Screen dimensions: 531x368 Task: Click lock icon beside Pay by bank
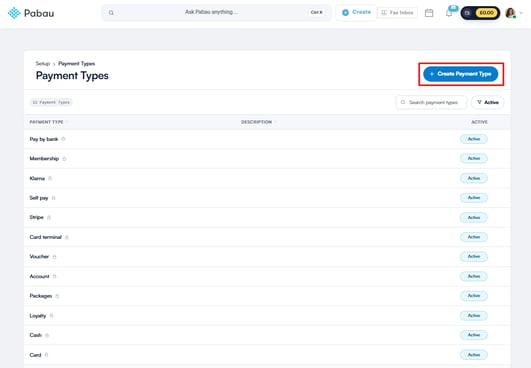click(x=63, y=139)
